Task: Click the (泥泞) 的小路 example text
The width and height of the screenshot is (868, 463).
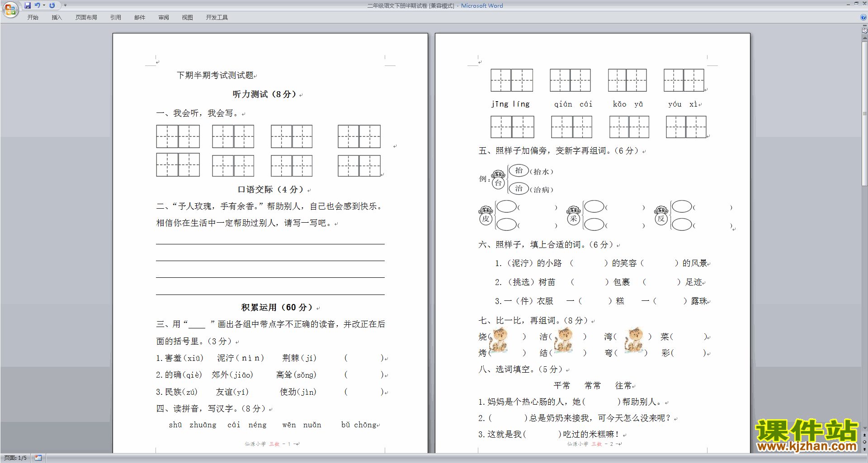Action: (x=534, y=263)
